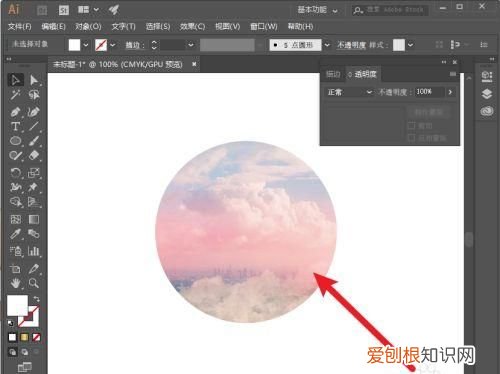The width and height of the screenshot is (500, 374).
Task: Select the Symbol Sprayer tool
Action: coord(15,251)
